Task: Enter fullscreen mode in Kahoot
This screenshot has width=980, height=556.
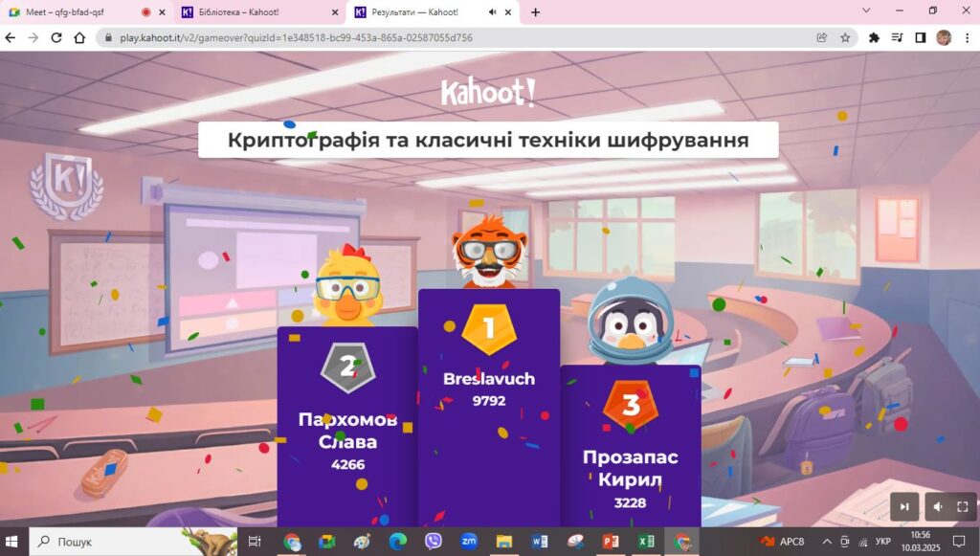Action: tap(963, 506)
